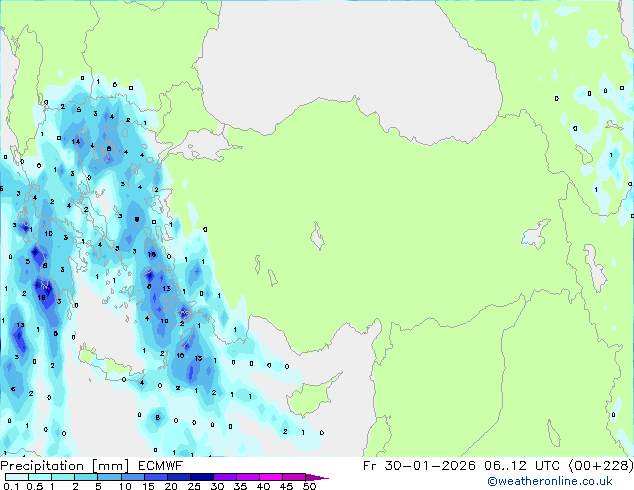This screenshot has height=490, width=634.
Task: Click the 40–45 mm magenta legend swatch
Action: point(271,477)
